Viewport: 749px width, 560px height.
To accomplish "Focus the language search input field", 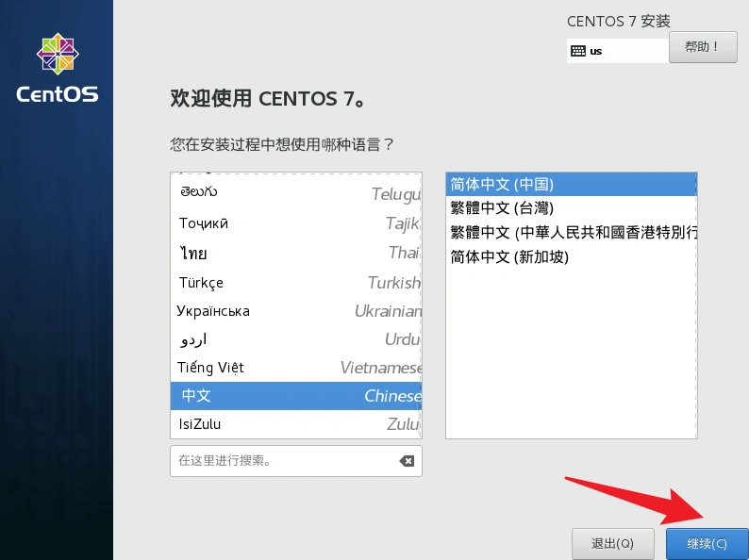I will pos(283,461).
